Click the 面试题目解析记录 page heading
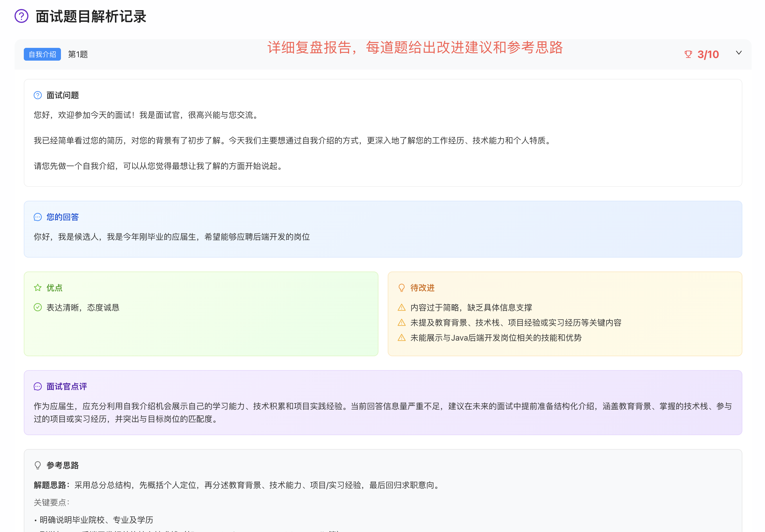This screenshot has height=532, width=765. pos(91,16)
